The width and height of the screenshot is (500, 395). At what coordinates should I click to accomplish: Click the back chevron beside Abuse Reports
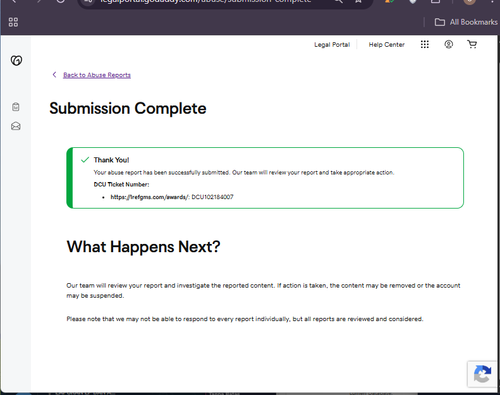coord(54,75)
